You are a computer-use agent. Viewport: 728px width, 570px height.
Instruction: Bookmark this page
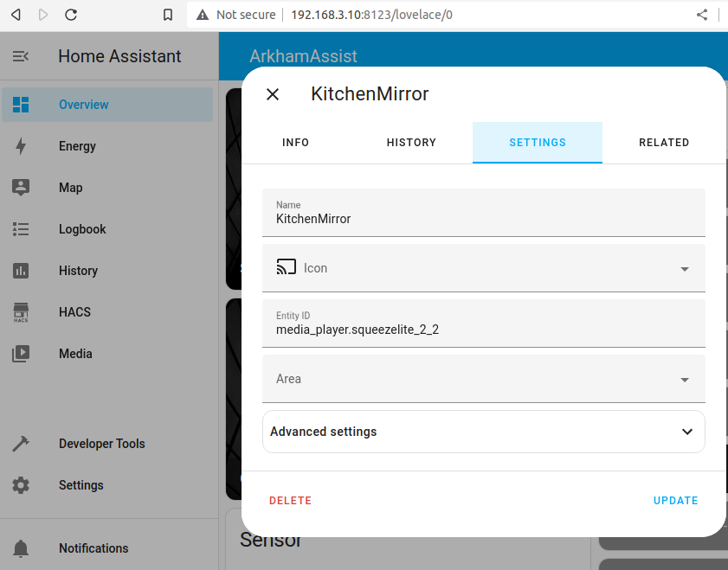coord(168,15)
